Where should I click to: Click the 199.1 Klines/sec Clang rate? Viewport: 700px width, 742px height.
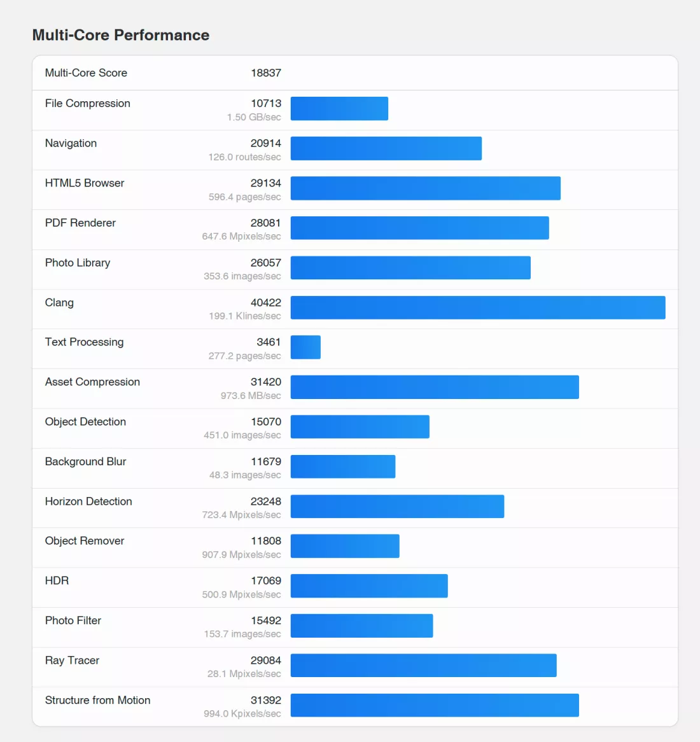pos(244,316)
